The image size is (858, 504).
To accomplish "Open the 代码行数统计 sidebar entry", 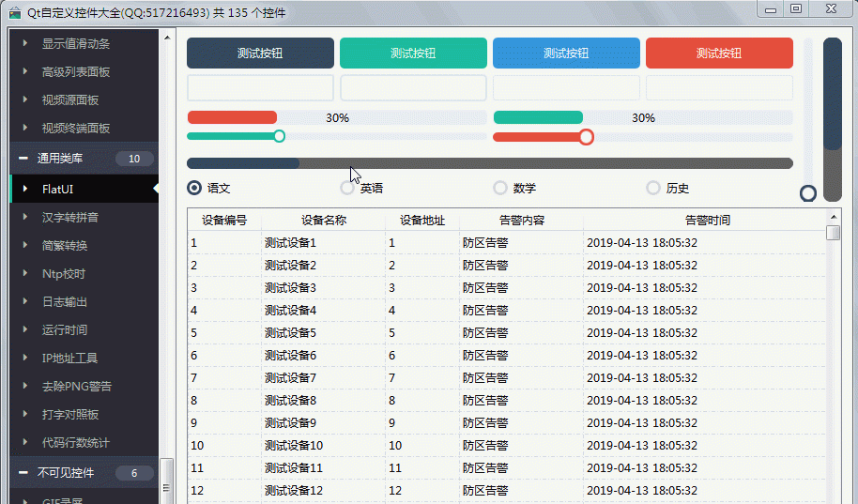I will pyautogui.click(x=84, y=442).
